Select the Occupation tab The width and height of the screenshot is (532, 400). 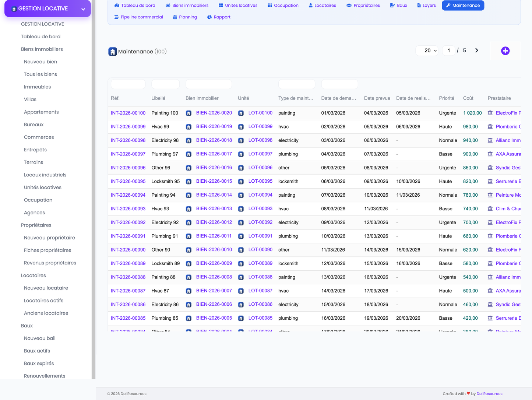(283, 6)
